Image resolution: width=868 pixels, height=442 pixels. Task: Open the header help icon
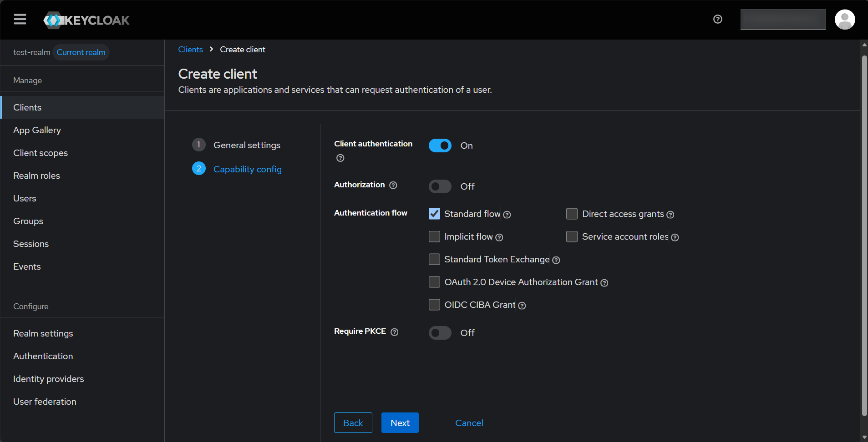tap(718, 19)
